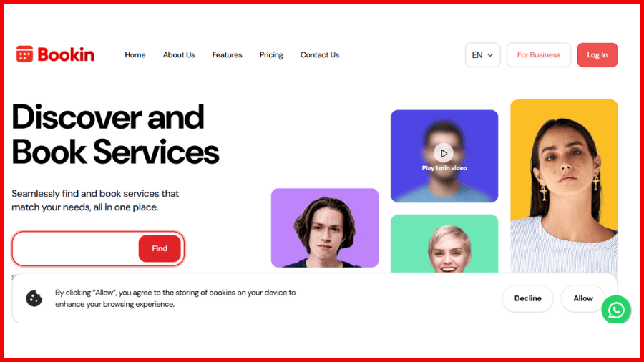Click the For Business button
Viewport: 644px width, 362px height.
[x=538, y=55]
